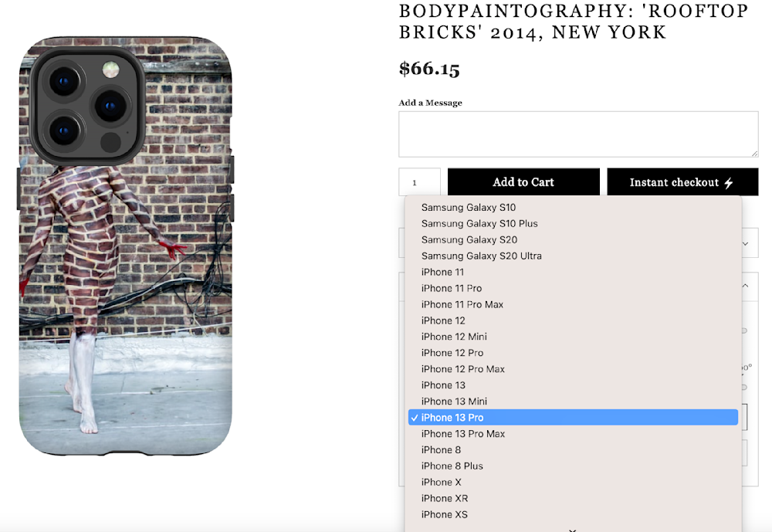Pick iPhone 11 Pro Max model
Image resolution: width=772 pixels, height=532 pixels.
[462, 304]
